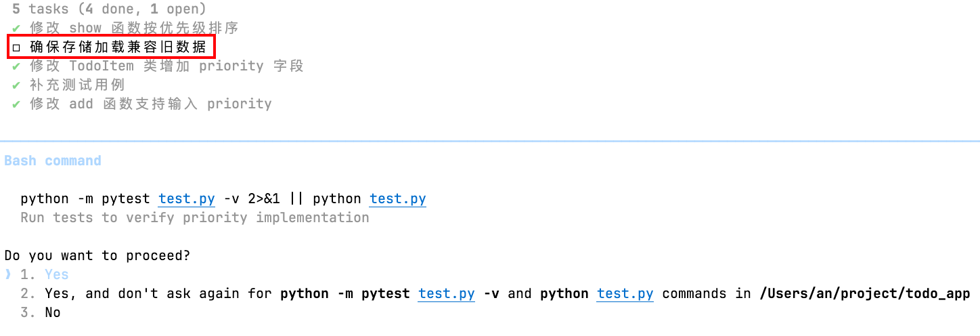Select option 1. Yes

click(56, 274)
